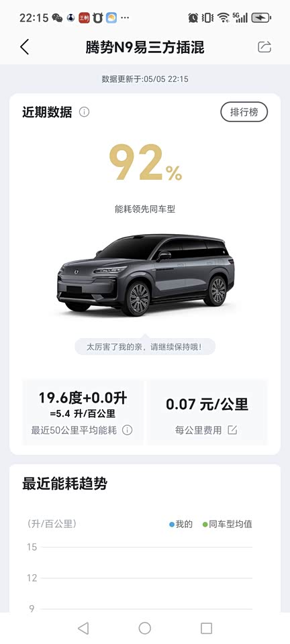Viewport: 290px width, 644px height.
Task: Open info icon beside 近期数据
Action: click(x=84, y=112)
